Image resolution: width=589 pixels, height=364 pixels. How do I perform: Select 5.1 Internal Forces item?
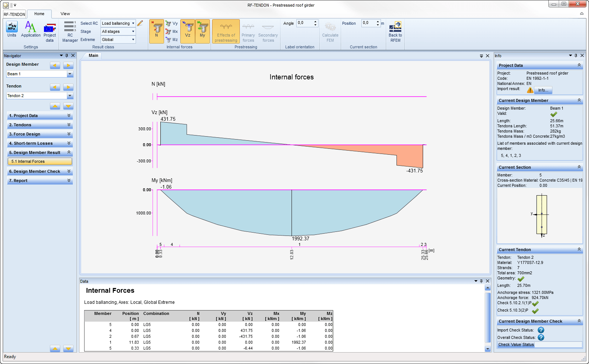[40, 161]
